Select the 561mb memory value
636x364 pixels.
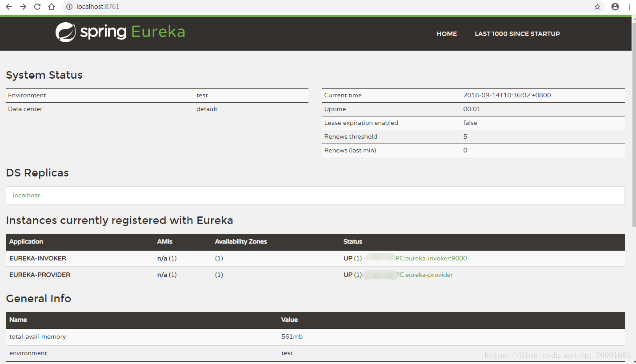(292, 336)
